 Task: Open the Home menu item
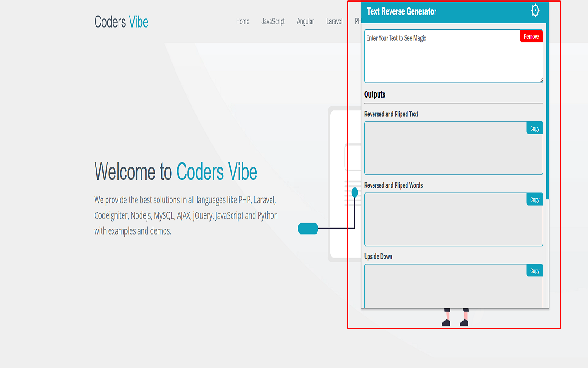coord(243,22)
